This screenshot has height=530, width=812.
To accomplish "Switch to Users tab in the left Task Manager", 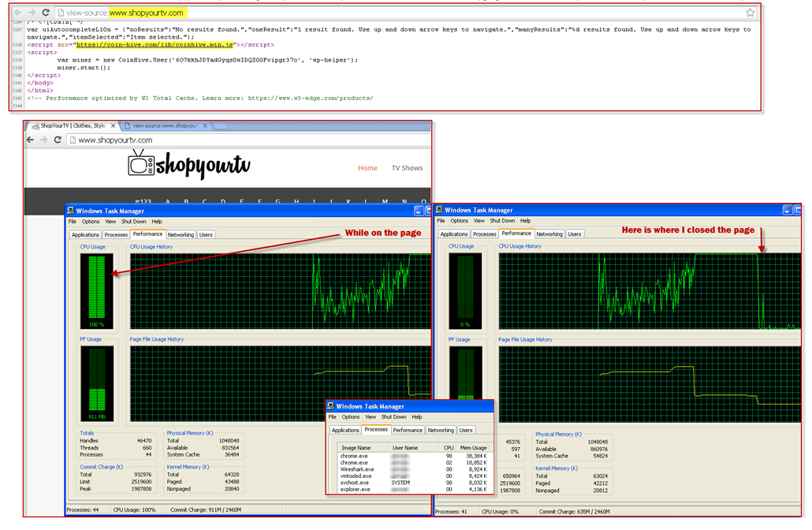I will click(206, 235).
